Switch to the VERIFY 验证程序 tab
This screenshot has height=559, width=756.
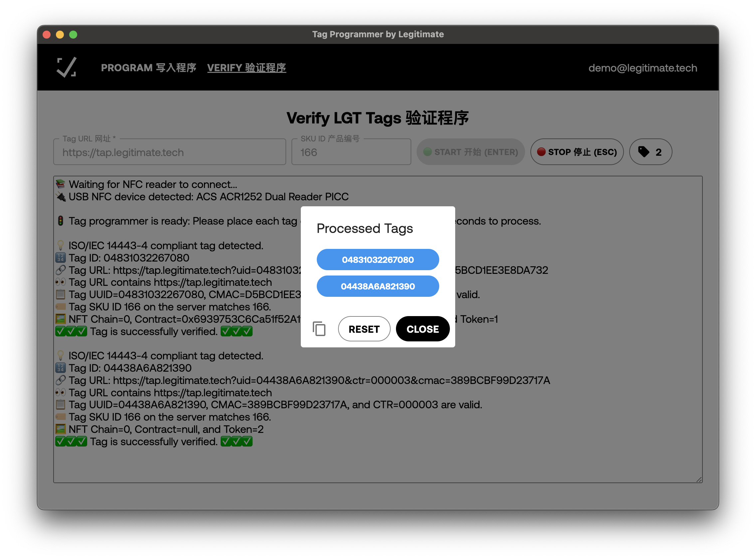[246, 68]
